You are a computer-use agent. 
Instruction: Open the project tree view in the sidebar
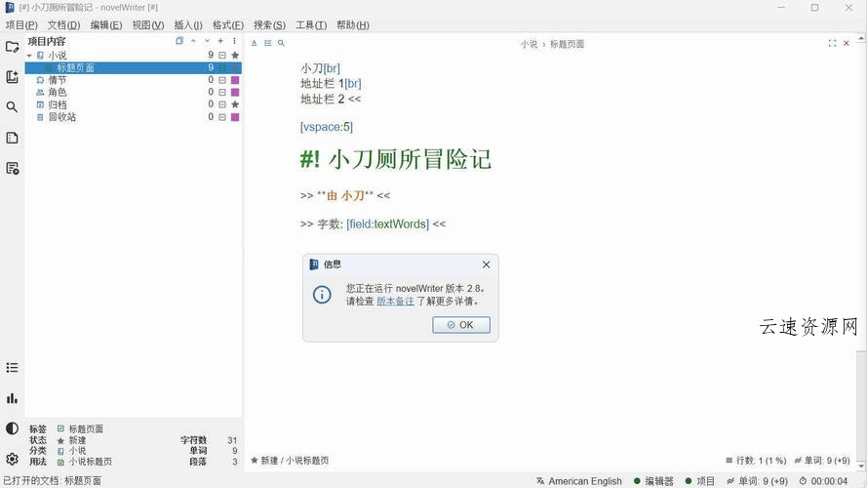coord(12,47)
